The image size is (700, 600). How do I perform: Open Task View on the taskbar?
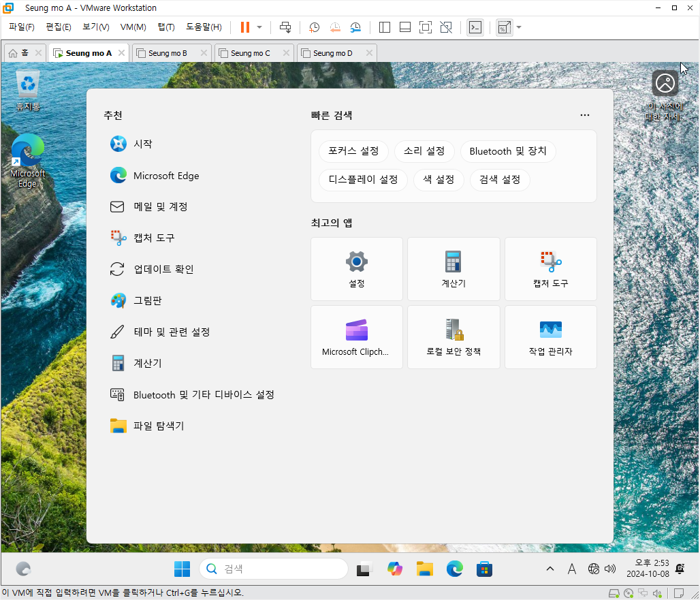click(x=365, y=569)
